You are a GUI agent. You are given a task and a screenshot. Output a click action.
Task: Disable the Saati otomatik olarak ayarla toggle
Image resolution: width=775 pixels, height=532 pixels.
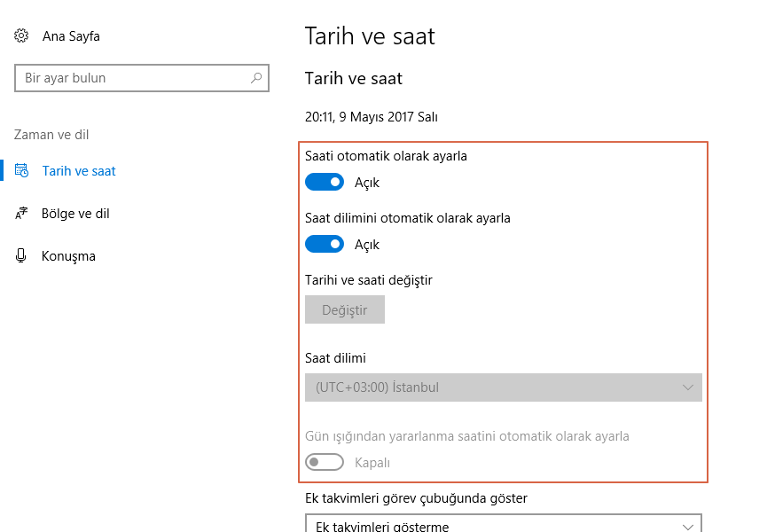(x=325, y=181)
